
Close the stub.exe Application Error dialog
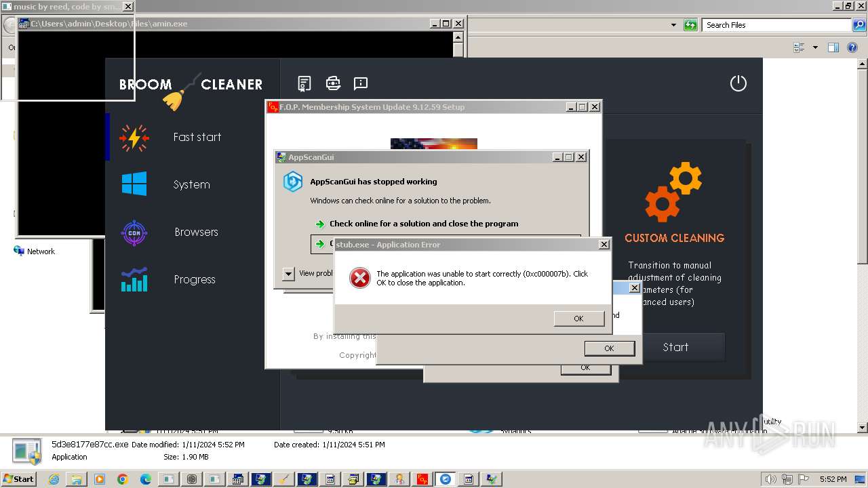click(x=604, y=245)
